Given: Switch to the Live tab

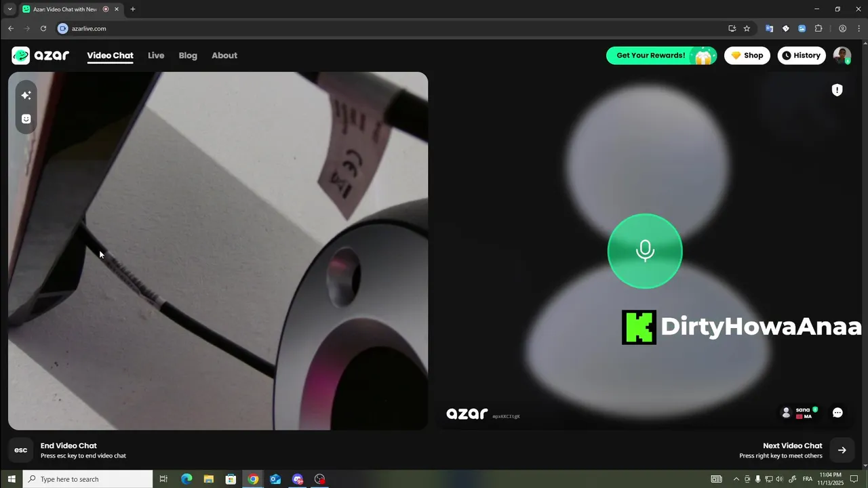Looking at the screenshot, I should pyautogui.click(x=156, y=56).
